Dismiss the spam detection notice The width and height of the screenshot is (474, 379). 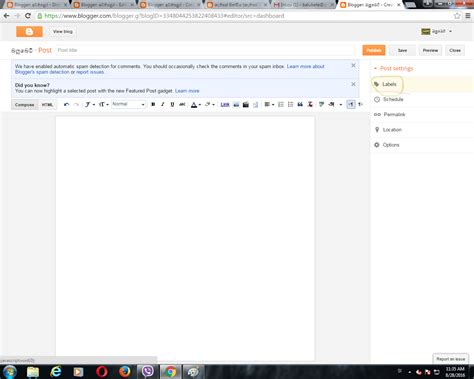point(353,65)
